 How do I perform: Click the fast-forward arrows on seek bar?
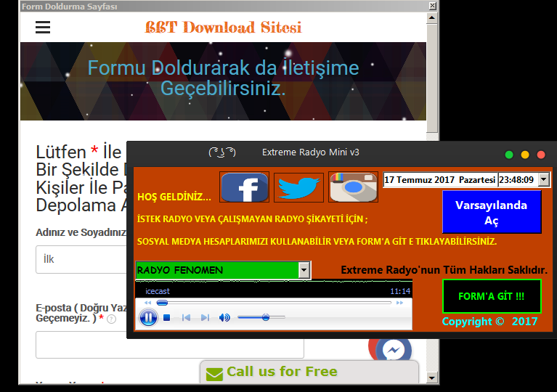[x=399, y=303]
